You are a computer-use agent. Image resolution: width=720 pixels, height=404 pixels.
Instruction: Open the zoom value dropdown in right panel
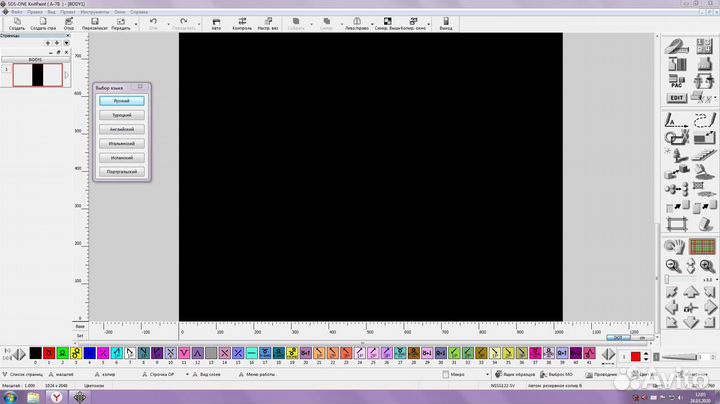(716, 280)
